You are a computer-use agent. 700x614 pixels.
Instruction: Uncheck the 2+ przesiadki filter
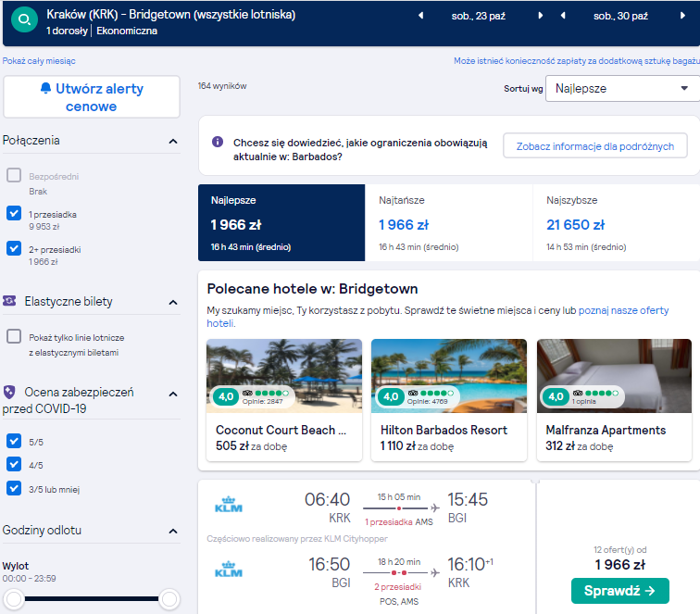pos(14,248)
